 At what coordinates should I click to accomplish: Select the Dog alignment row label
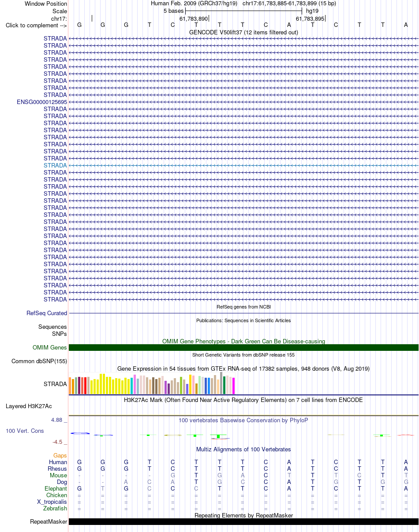coord(62,482)
